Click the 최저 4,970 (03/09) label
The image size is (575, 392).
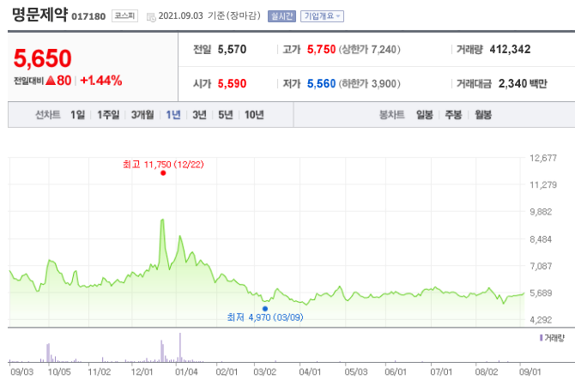click(x=265, y=317)
